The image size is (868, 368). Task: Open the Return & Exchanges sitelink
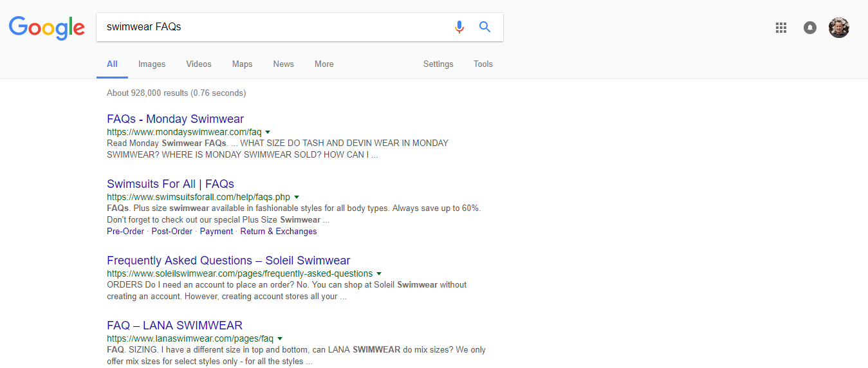(279, 232)
